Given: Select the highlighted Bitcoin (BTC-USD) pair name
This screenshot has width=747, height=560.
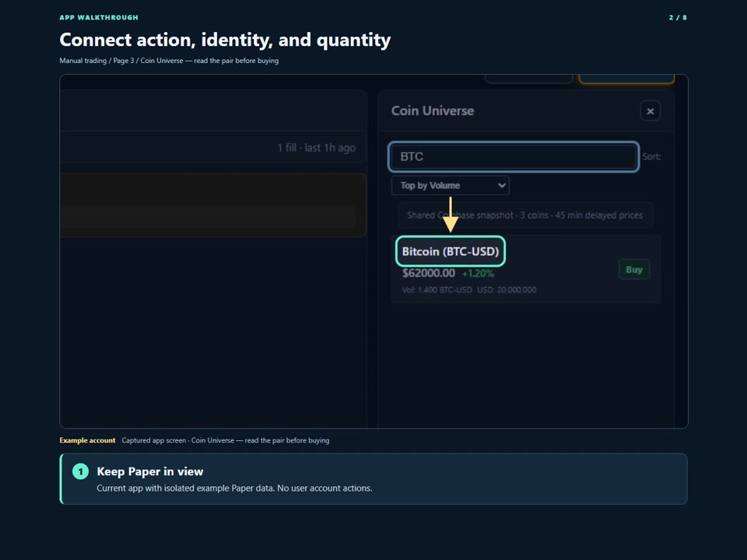Looking at the screenshot, I should point(451,251).
